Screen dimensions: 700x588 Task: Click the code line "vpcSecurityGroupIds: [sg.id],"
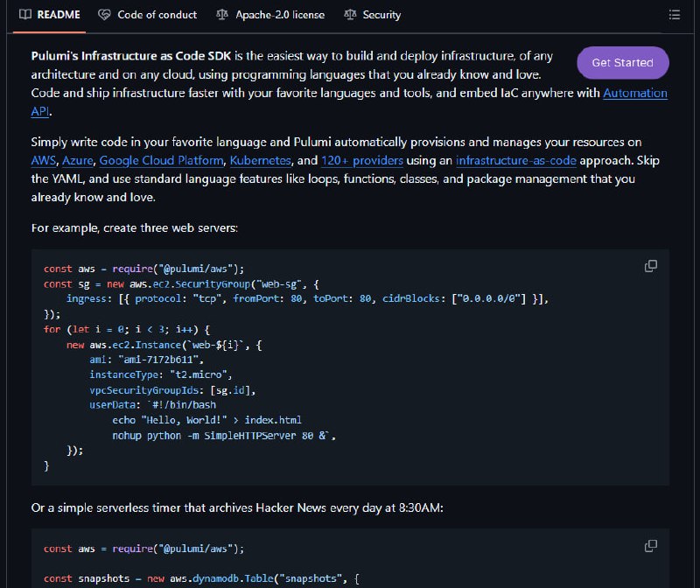coord(172,389)
